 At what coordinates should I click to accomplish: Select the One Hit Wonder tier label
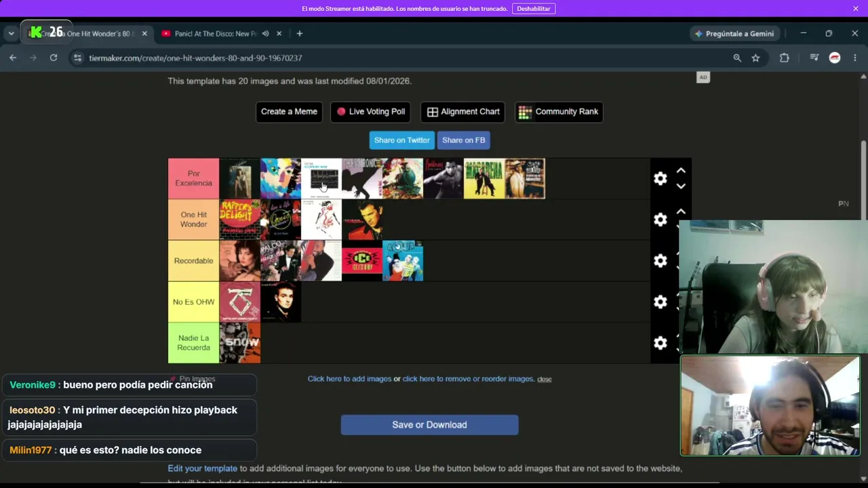coord(194,220)
